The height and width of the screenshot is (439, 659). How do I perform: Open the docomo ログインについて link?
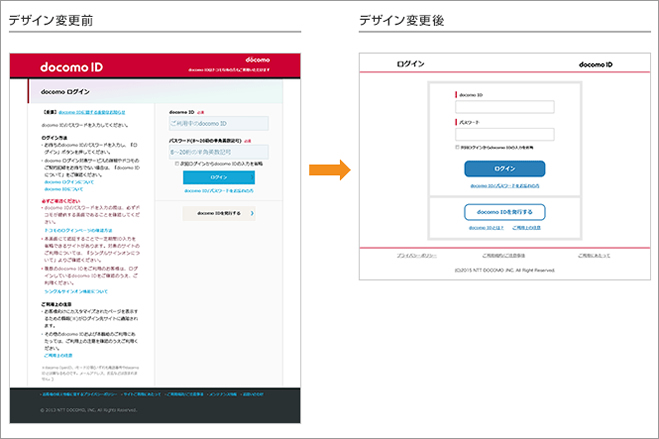69,182
